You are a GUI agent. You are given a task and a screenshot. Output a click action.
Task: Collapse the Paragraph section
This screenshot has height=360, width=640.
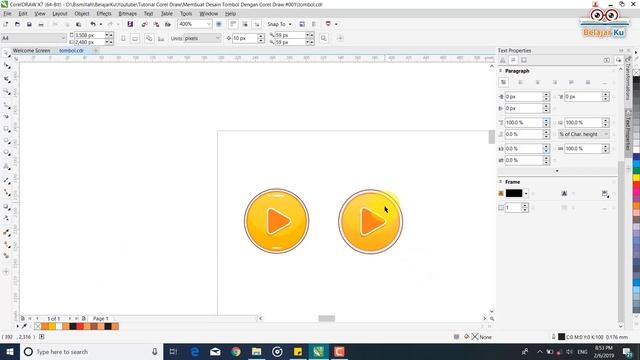click(500, 71)
